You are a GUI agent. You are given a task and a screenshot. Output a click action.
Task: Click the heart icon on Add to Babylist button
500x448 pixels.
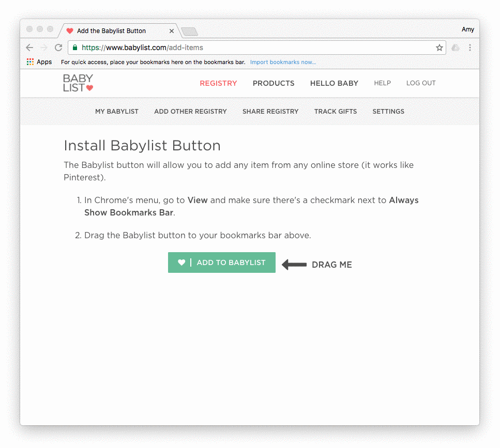click(181, 262)
